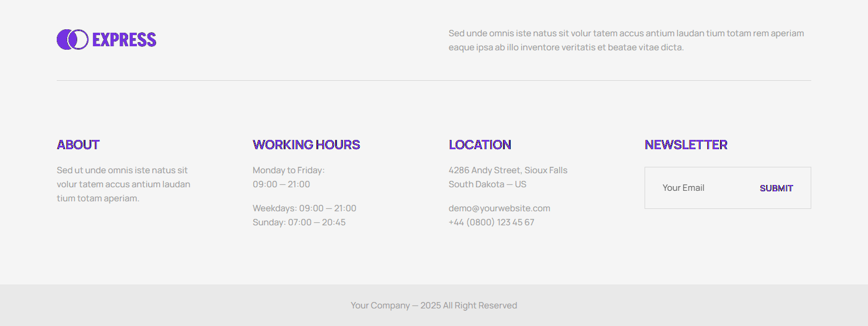This screenshot has width=868, height=326.
Task: Click the Your Company 2025 copyright text
Action: point(433,306)
